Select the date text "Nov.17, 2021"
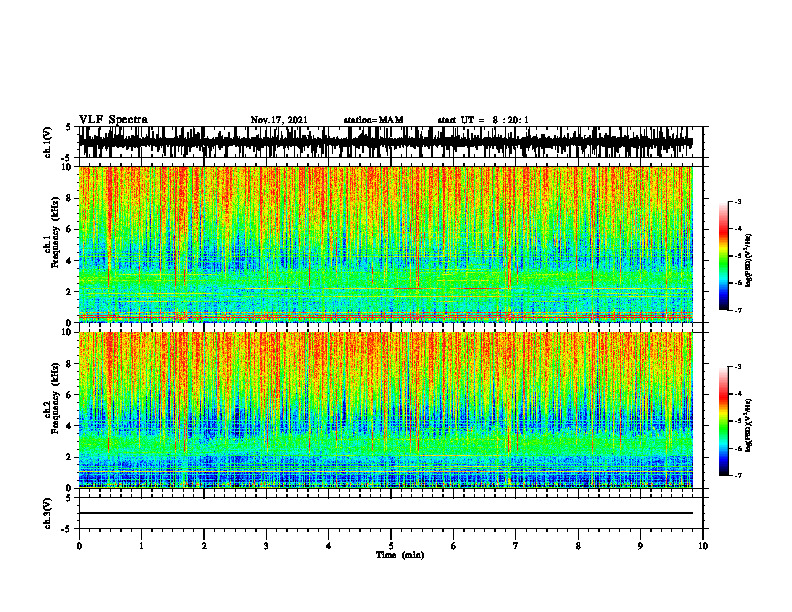 (279, 120)
